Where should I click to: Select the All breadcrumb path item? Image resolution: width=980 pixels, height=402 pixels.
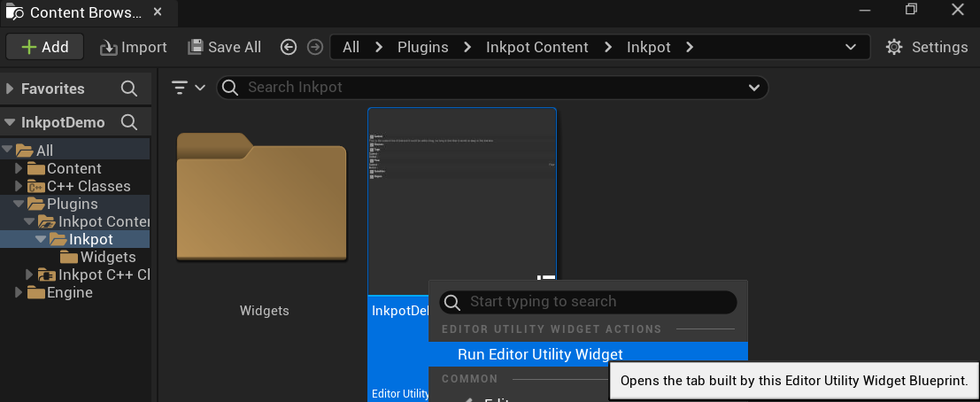pos(351,47)
